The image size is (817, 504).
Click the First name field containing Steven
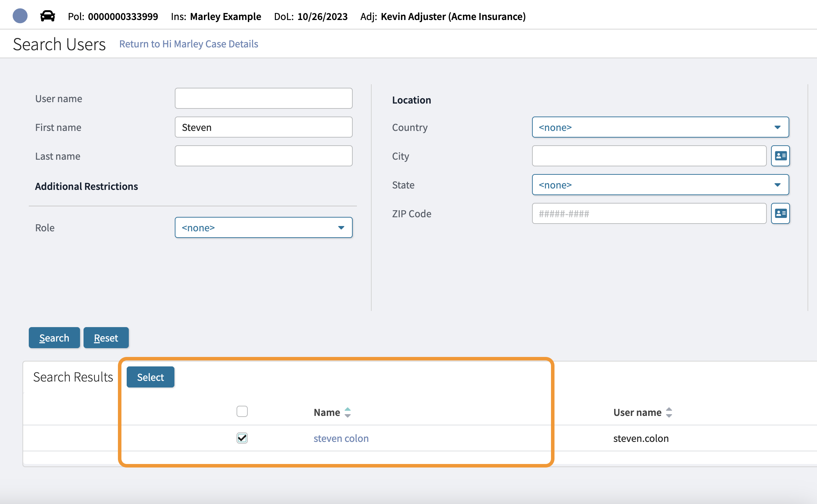pyautogui.click(x=263, y=127)
